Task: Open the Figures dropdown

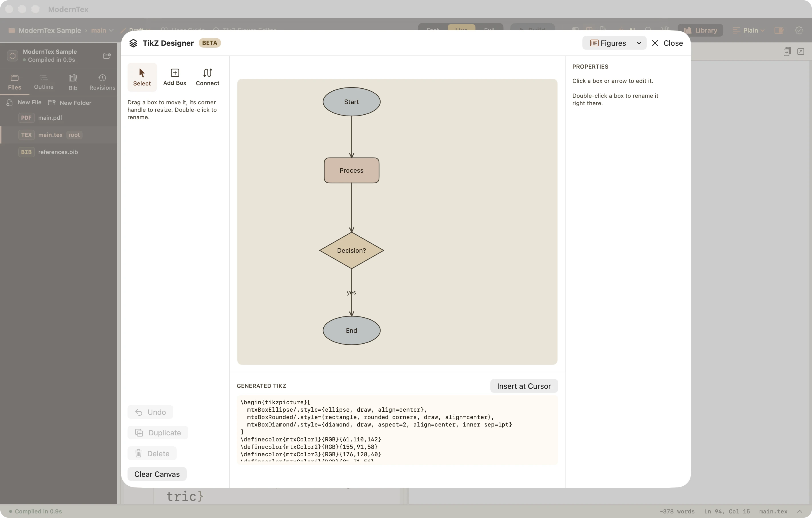Action: pyautogui.click(x=614, y=43)
